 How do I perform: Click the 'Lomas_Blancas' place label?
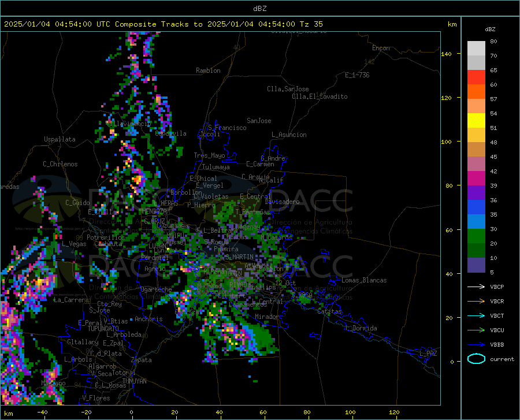click(364, 280)
